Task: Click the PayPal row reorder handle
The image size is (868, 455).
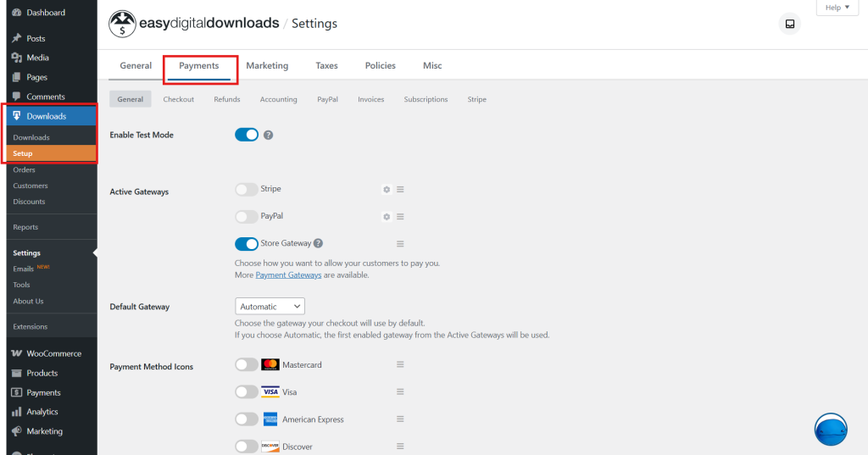Action: click(x=400, y=216)
